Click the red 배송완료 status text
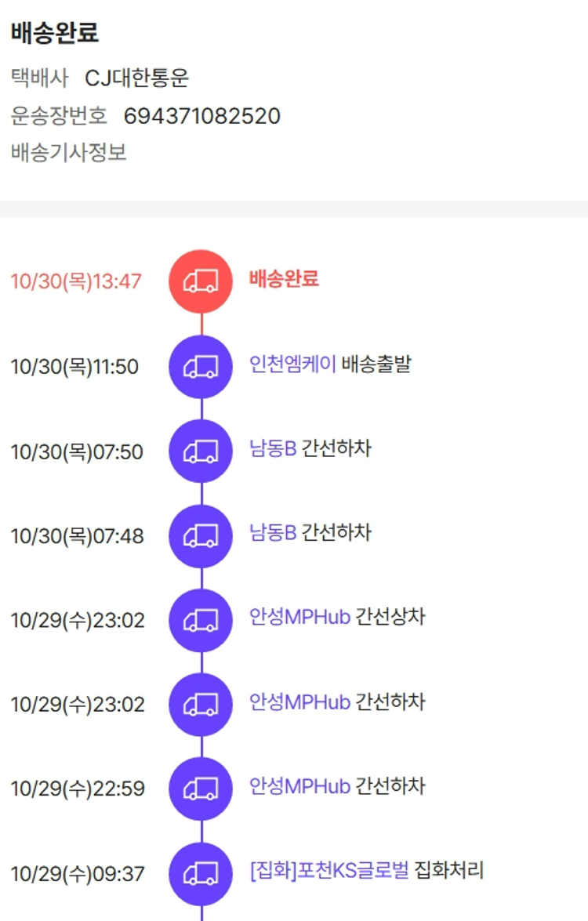 (x=284, y=279)
